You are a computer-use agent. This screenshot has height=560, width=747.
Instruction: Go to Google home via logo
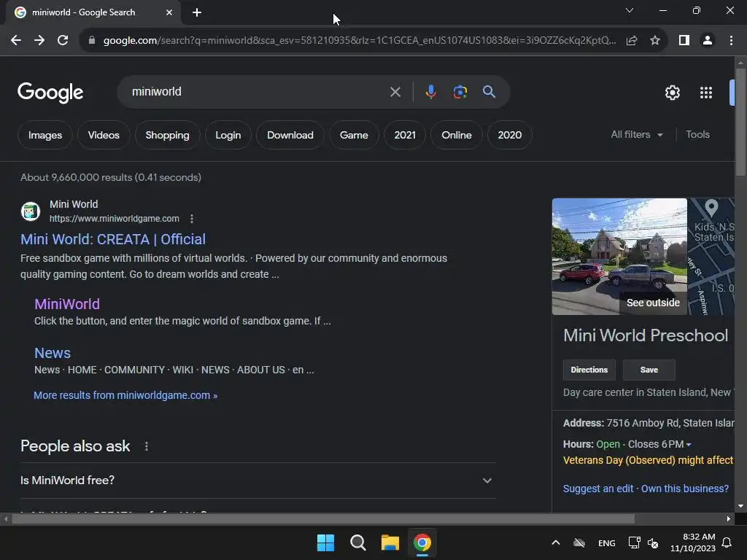(50, 93)
